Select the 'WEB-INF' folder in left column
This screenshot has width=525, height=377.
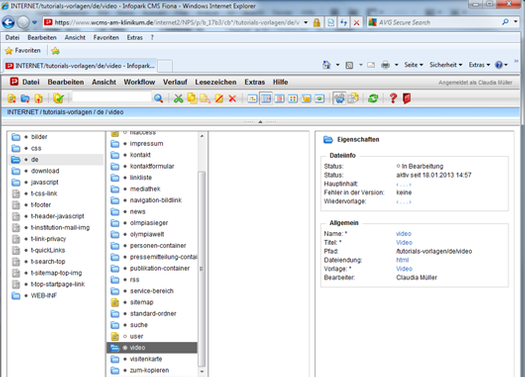point(44,295)
